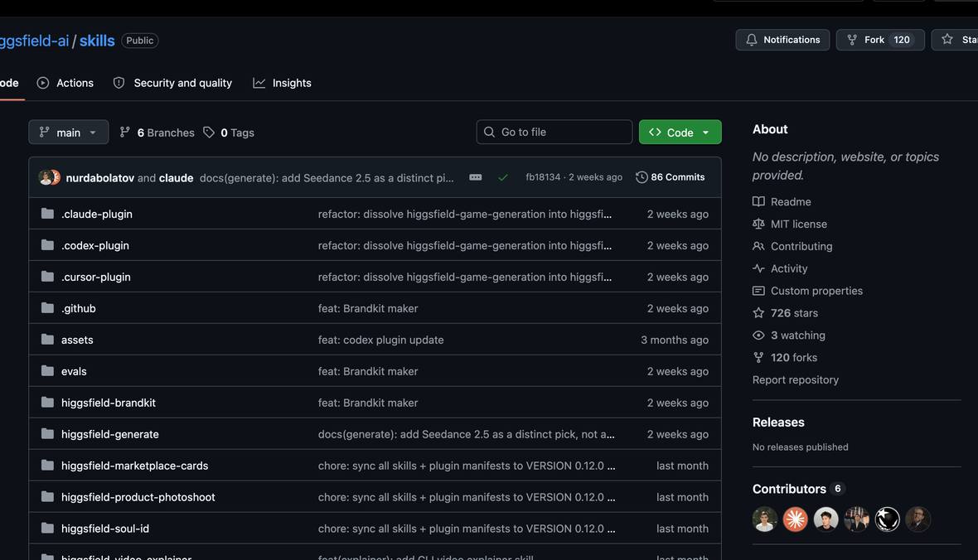Viewport: 978px width, 560px height.
Task: Open the MIT license link
Action: pos(790,224)
